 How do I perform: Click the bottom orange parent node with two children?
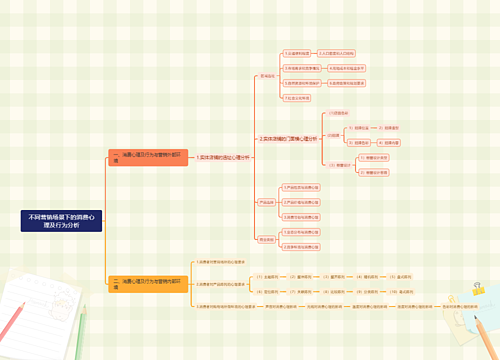click(x=266, y=239)
